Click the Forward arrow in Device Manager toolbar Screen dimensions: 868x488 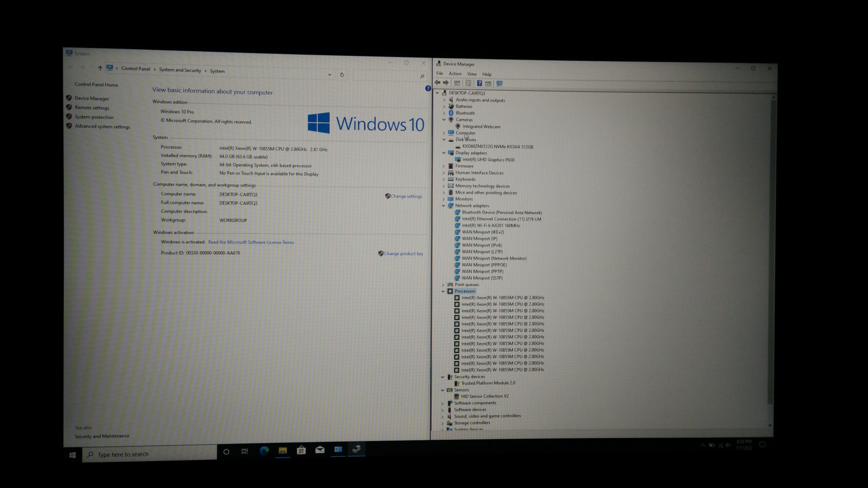[x=446, y=83]
